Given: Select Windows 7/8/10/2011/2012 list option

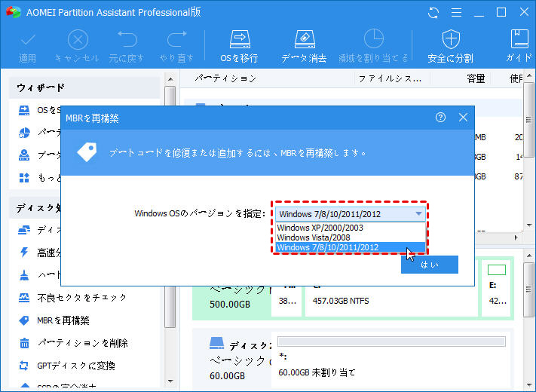Looking at the screenshot, I should (351, 247).
